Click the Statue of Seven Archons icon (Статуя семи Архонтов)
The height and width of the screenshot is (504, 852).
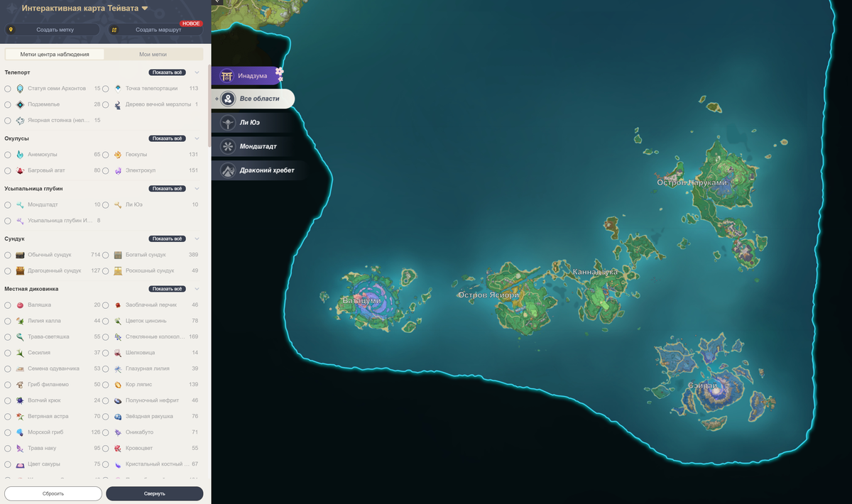[21, 89]
